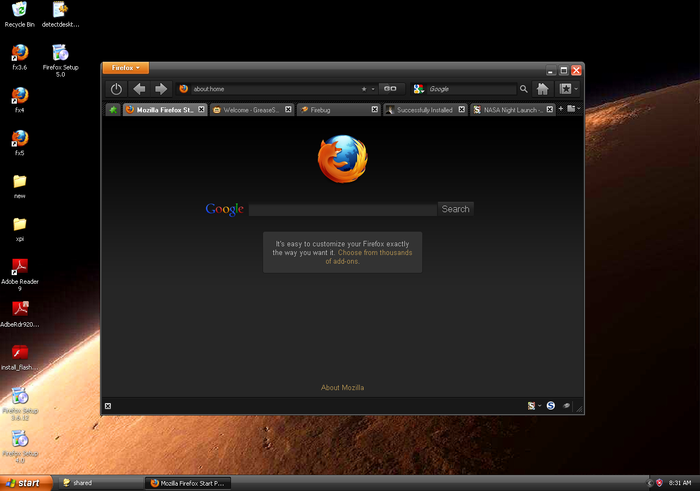Click the 8:31 AM system clock
This screenshot has height=491, width=700.
coord(680,483)
